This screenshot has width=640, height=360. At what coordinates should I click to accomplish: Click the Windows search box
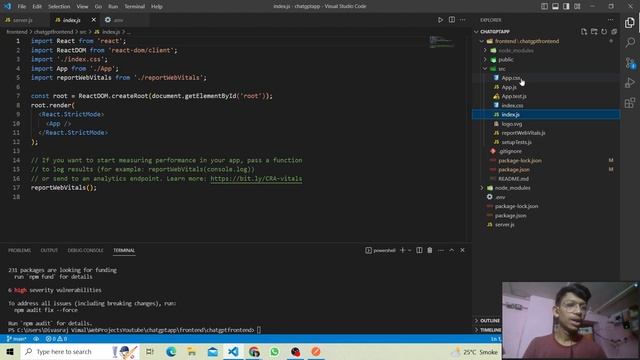click(x=80, y=351)
